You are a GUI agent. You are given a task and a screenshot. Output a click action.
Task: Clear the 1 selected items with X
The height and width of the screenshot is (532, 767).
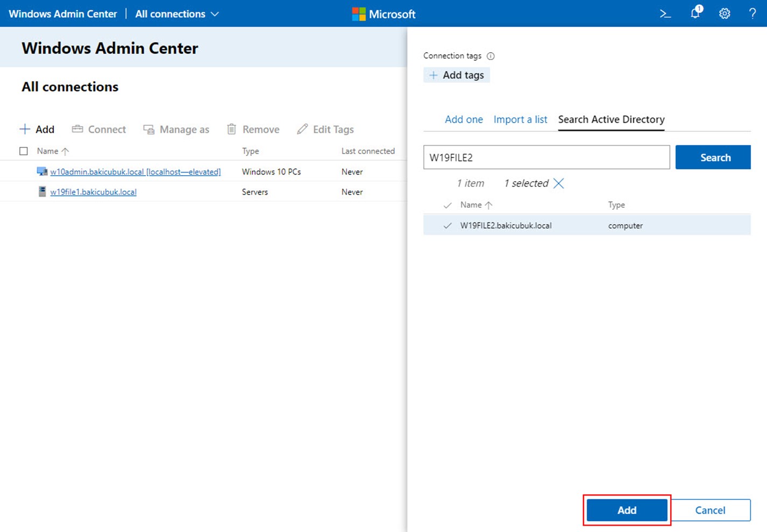559,183
